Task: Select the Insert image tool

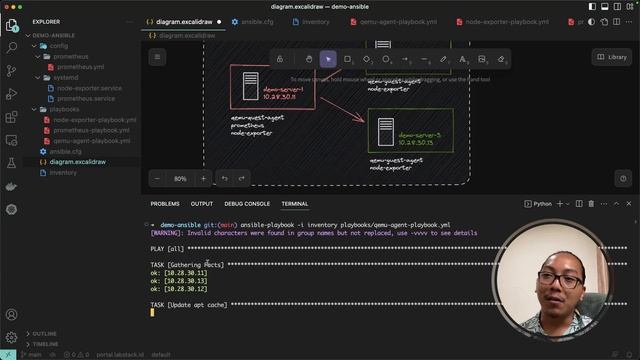Action: coord(482,59)
